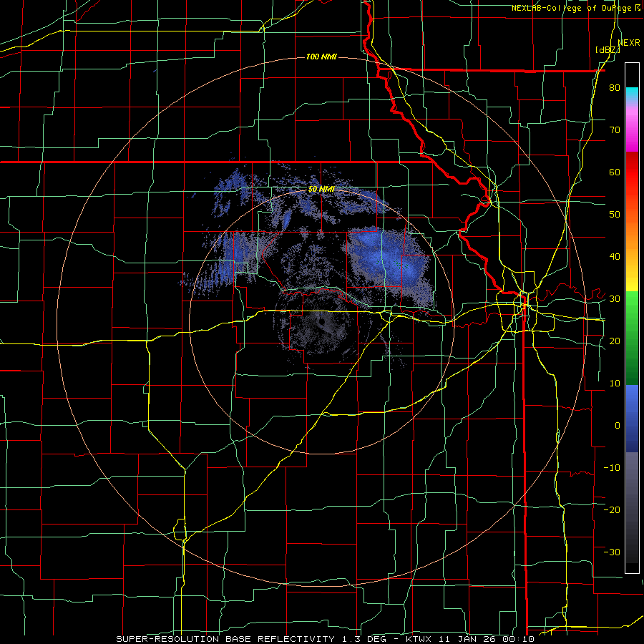
Task: Pick the cyan top segment of color bar
Action: pyautogui.click(x=632, y=92)
